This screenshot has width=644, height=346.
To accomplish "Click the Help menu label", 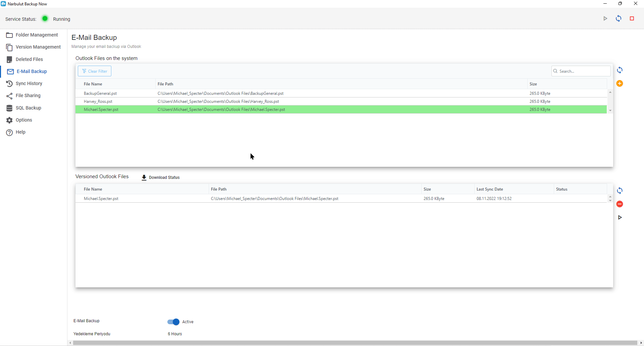I will point(20,132).
